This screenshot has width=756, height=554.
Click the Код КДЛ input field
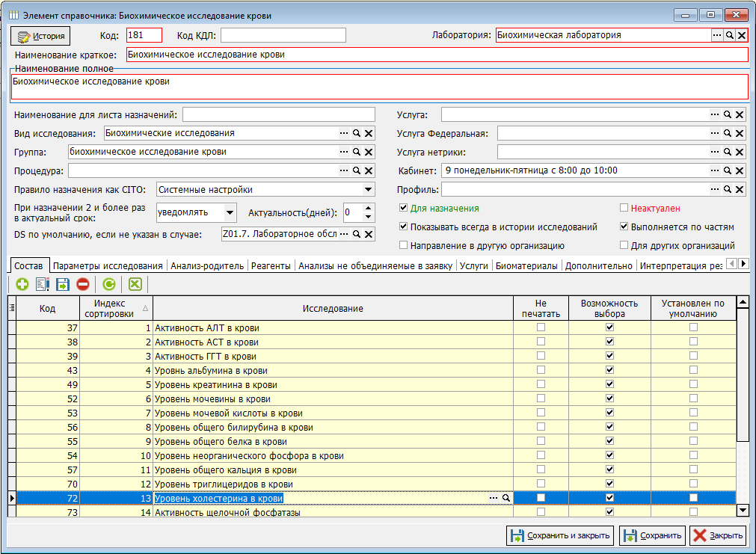click(x=283, y=35)
